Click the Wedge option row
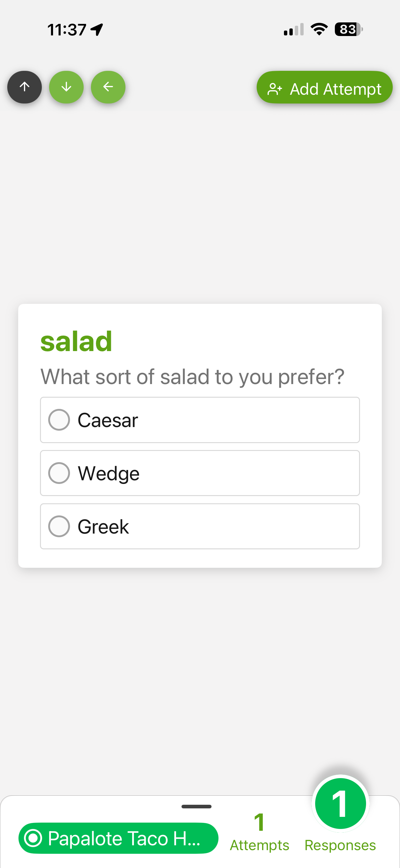This screenshot has width=400, height=868. point(200,473)
